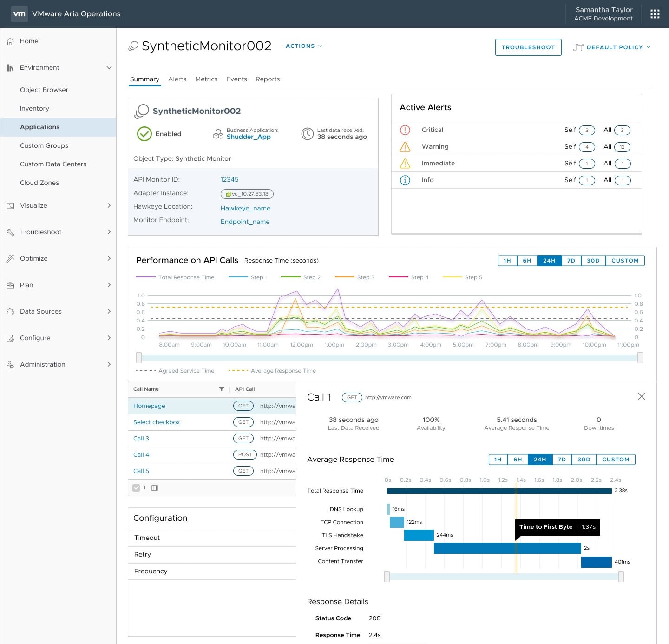Click the Critical alert icon

click(405, 130)
